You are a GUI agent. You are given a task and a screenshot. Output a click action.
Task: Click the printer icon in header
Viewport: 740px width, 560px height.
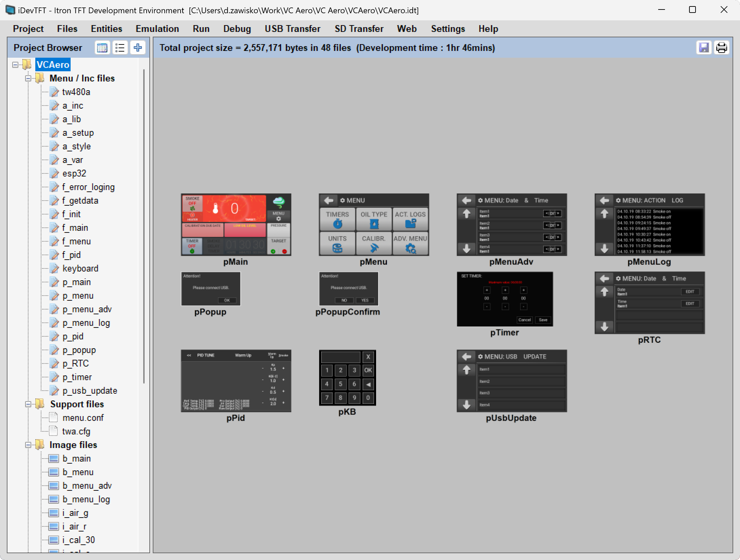721,48
